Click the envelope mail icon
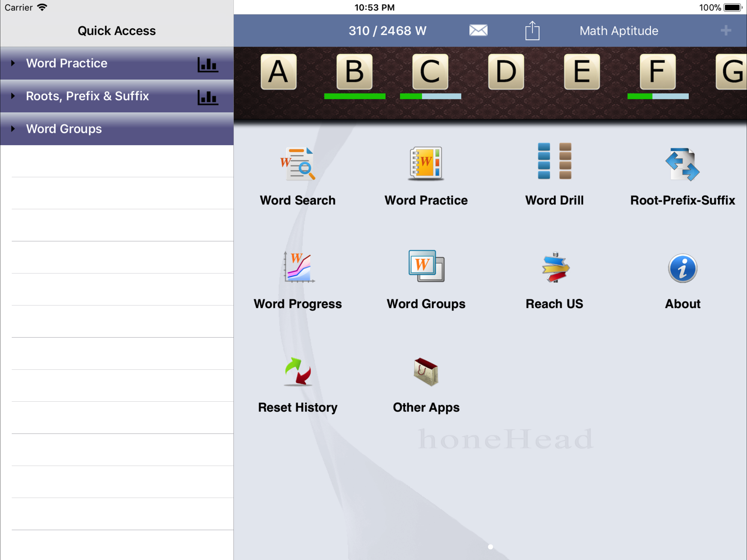This screenshot has width=747, height=560. click(478, 31)
